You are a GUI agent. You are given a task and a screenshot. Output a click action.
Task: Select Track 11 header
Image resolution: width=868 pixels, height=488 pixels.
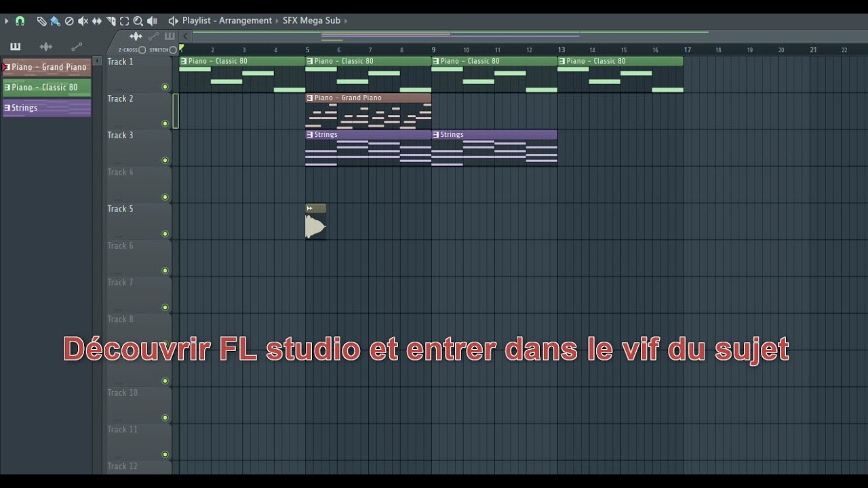[139, 441]
